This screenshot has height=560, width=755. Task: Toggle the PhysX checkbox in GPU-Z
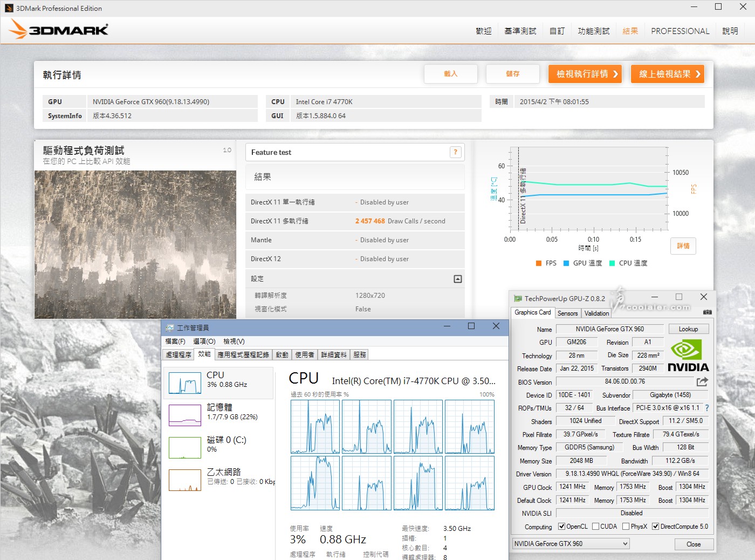tap(626, 527)
